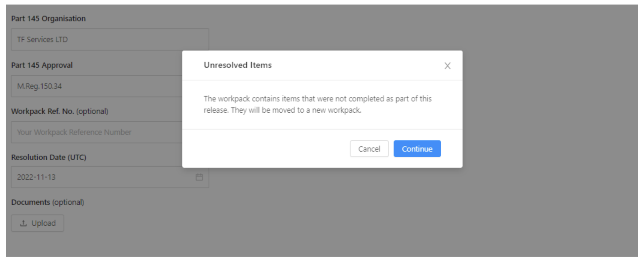The height and width of the screenshot is (271, 644).
Task: Click the "Workpack Ref. No." label
Action: 42,111
